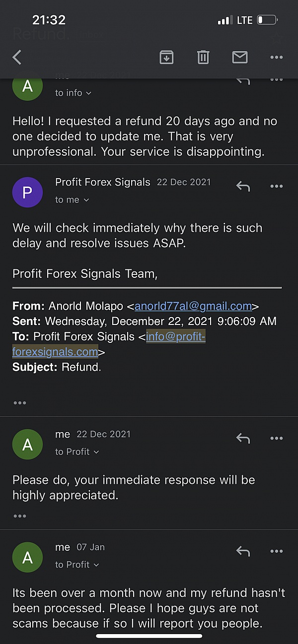Open the anorld77al@gmail.com email link
This screenshot has width=298, height=644.
[193, 306]
